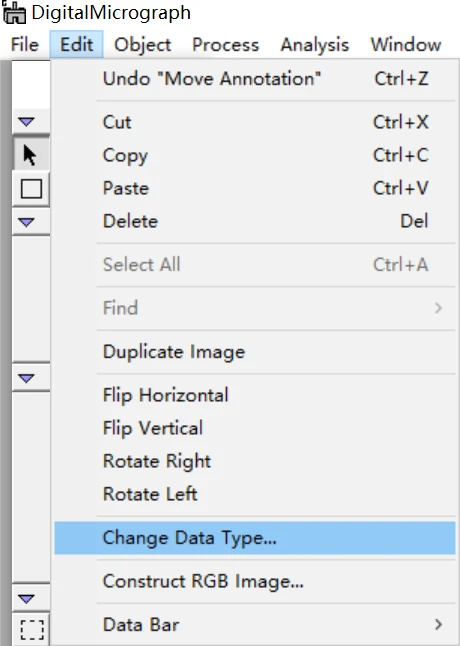
Task: Select the arrow pointer tool
Action: click(31, 155)
